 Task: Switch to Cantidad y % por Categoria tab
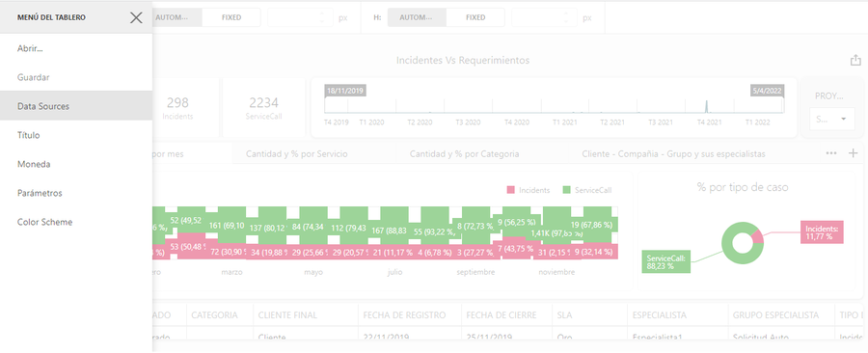(x=465, y=153)
